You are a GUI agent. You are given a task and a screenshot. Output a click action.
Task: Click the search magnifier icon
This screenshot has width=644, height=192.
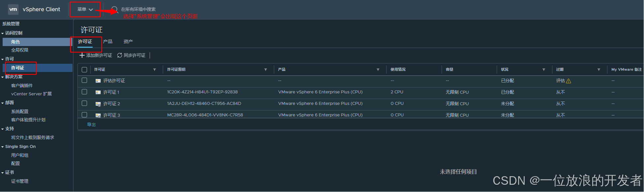point(115,9)
